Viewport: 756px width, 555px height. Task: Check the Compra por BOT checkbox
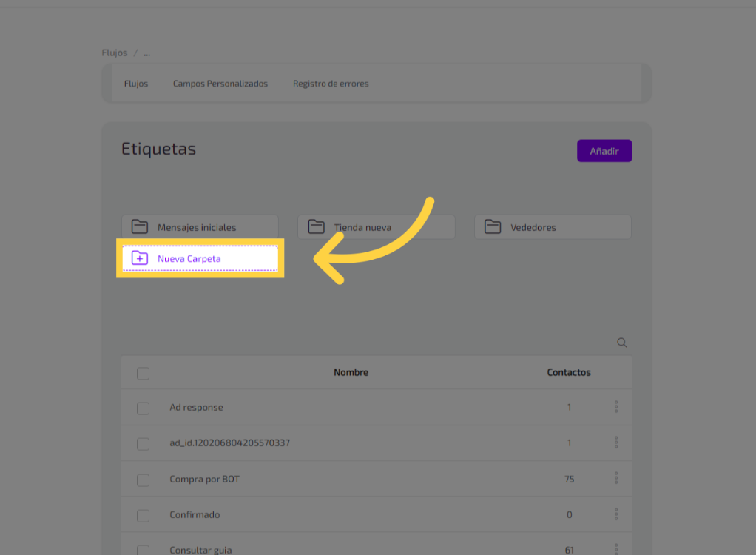pos(144,480)
